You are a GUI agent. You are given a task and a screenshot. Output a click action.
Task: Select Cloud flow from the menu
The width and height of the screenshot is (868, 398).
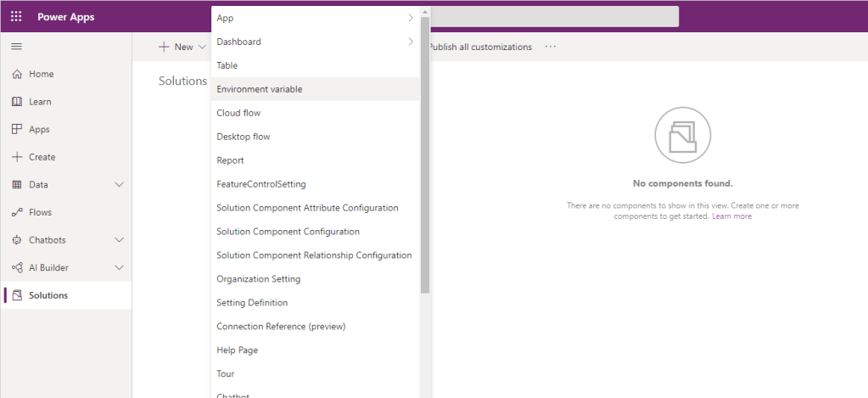point(238,113)
